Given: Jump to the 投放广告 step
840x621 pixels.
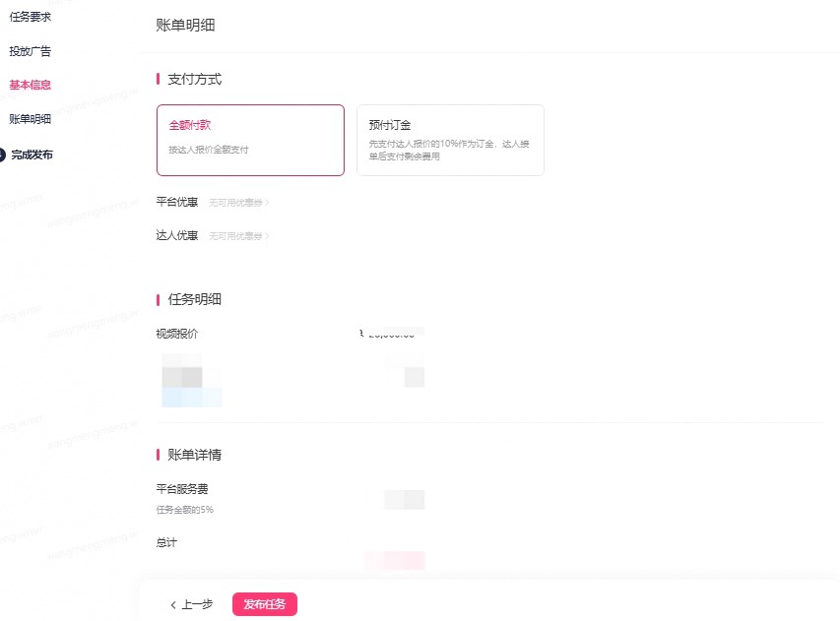Looking at the screenshot, I should 30,51.
